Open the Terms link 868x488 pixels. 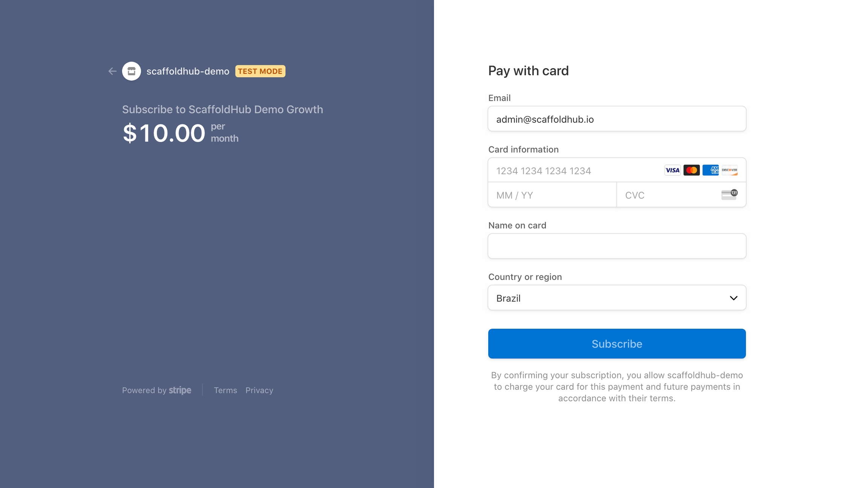[225, 390]
